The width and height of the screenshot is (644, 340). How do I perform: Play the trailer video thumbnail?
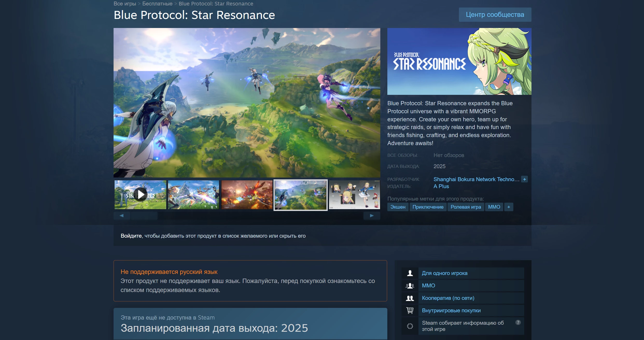[x=140, y=195]
